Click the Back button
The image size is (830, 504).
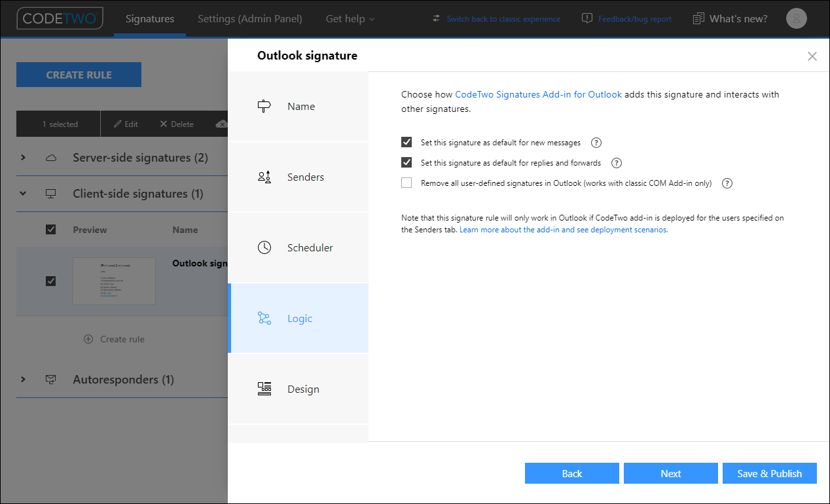(572, 473)
